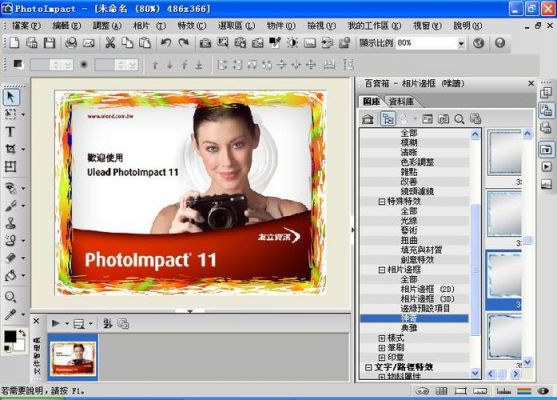Select the Zoom magnifier tool

[x=10, y=297]
